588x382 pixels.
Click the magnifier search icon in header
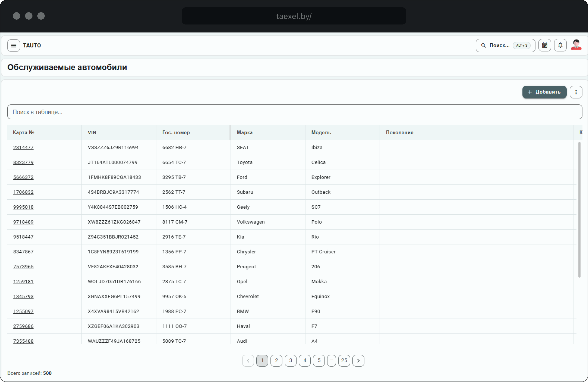tap(483, 46)
